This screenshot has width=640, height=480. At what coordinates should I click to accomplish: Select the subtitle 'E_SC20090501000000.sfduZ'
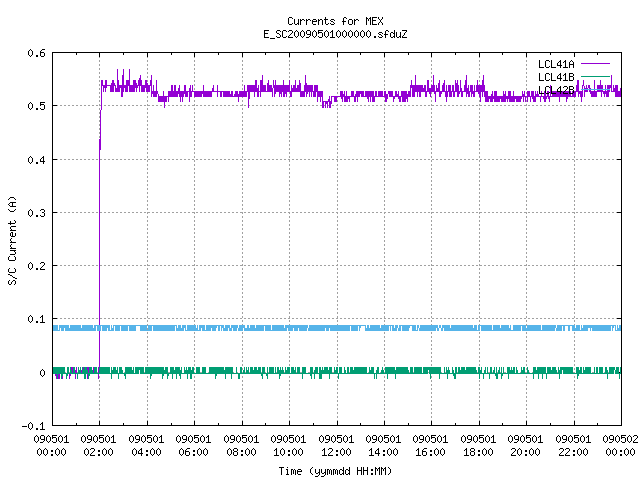point(335,34)
